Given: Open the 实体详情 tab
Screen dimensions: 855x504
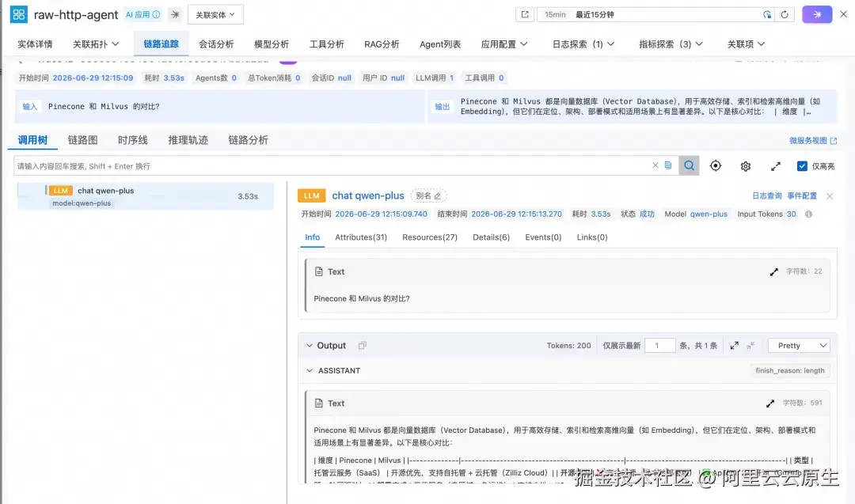Looking at the screenshot, I should pyautogui.click(x=35, y=44).
